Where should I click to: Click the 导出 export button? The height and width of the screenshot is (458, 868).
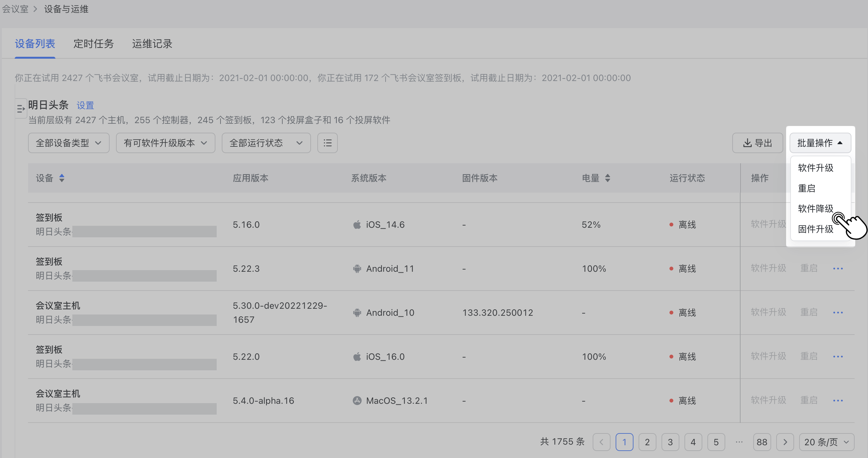[x=757, y=143]
